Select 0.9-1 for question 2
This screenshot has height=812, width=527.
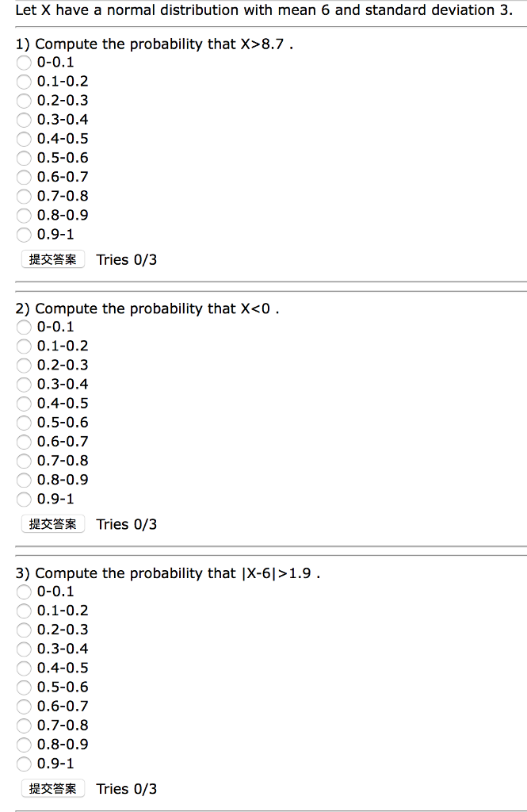pyautogui.click(x=24, y=499)
